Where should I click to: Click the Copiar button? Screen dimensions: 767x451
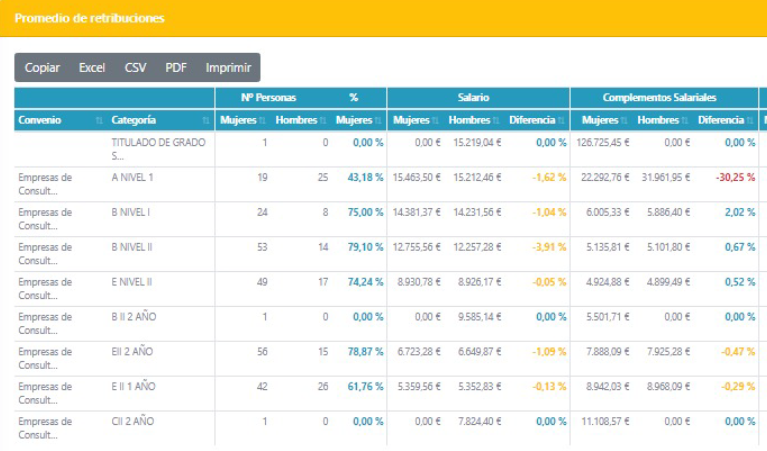click(42, 68)
